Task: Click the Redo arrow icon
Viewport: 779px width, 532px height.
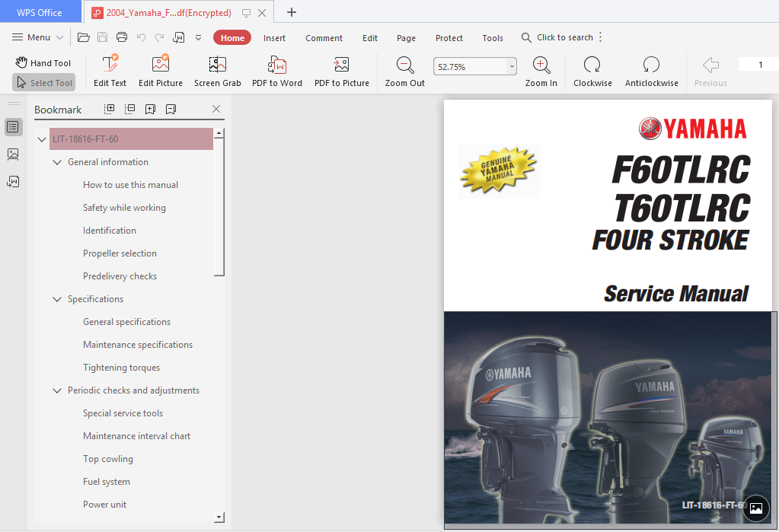Action: tap(159, 37)
